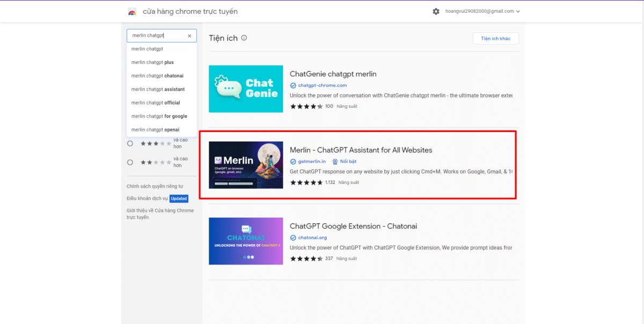Click the Chrome Web Store rainbow logo

coord(132,11)
